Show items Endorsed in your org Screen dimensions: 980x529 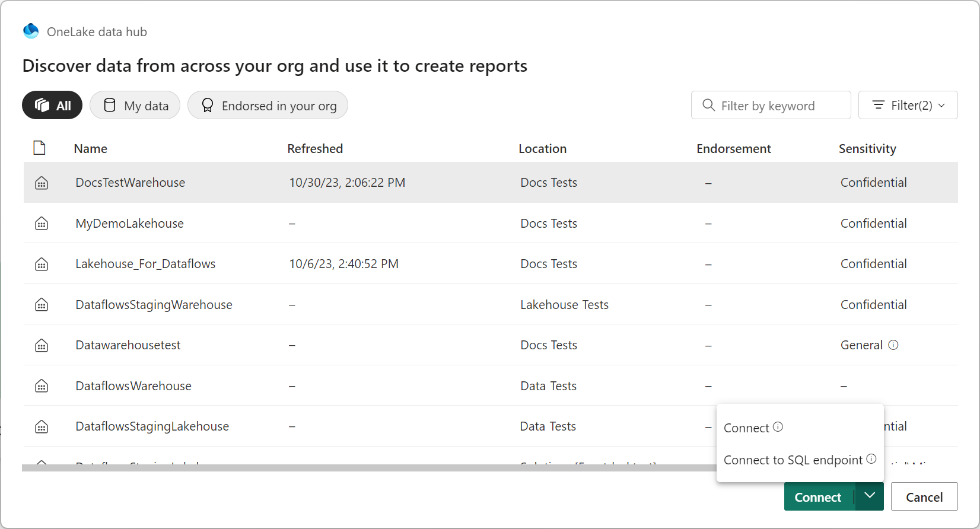[x=268, y=106]
